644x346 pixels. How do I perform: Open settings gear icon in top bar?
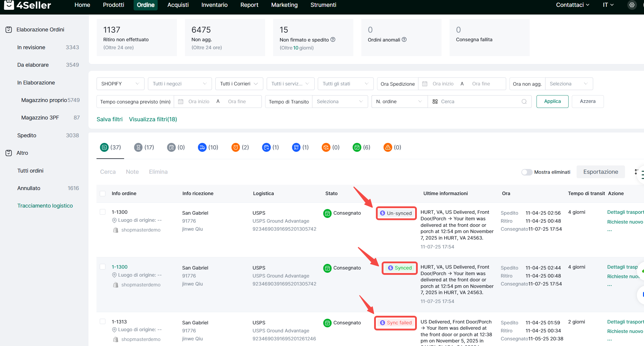click(x=632, y=5)
